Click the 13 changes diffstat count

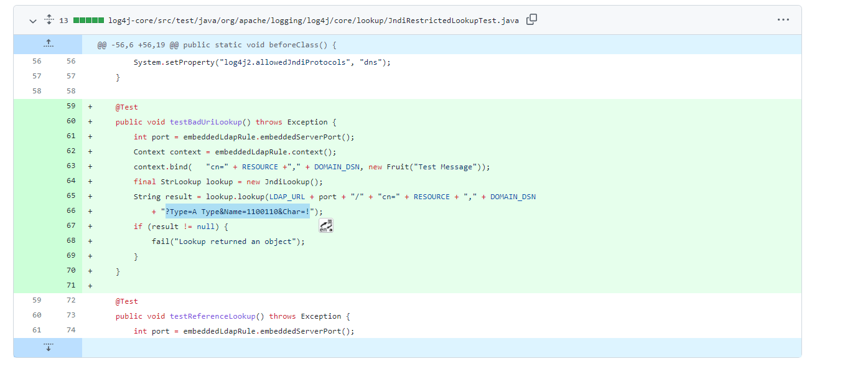point(63,21)
